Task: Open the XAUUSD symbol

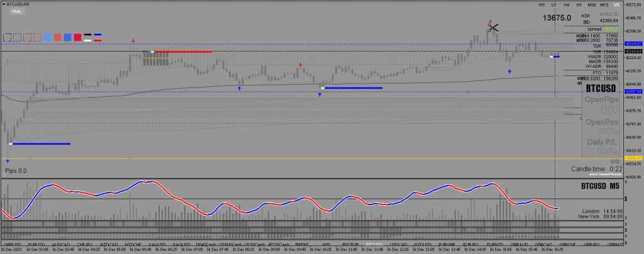Action: [x=157, y=244]
